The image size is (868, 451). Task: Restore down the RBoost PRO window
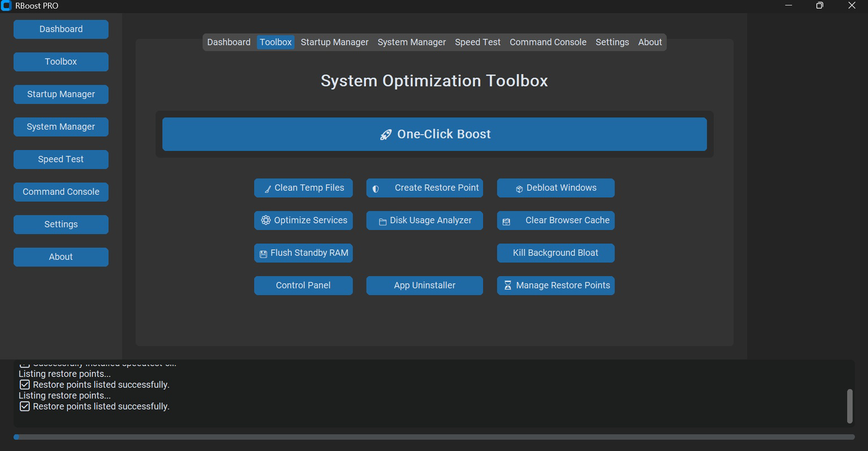tap(819, 6)
